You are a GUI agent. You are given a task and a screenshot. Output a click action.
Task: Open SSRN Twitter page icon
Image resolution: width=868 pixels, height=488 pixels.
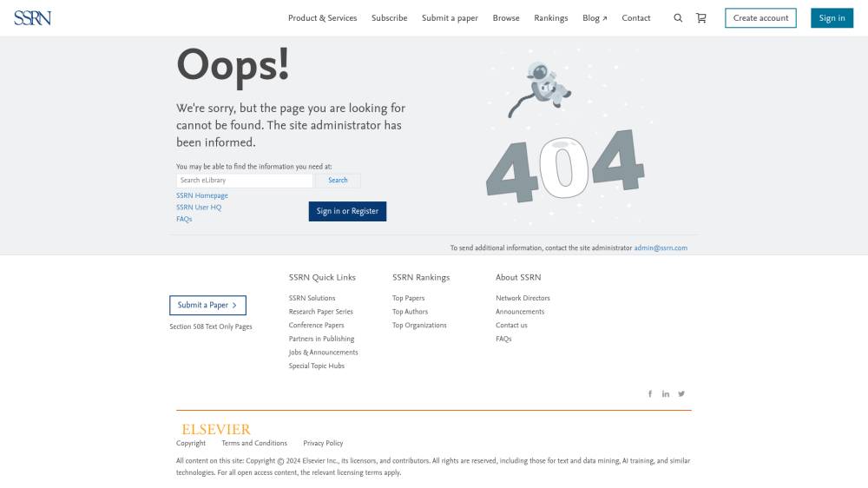[x=681, y=393]
